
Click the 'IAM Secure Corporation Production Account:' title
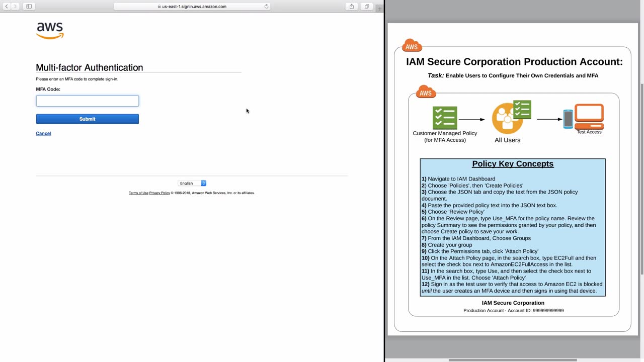click(514, 62)
